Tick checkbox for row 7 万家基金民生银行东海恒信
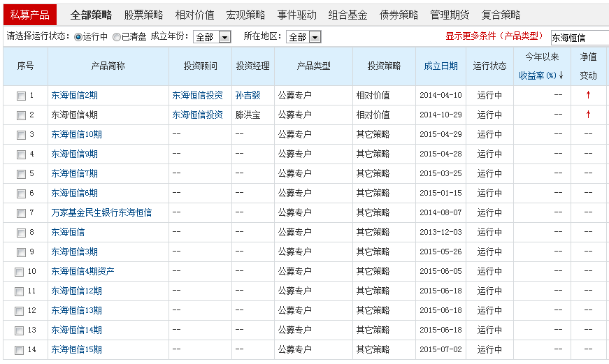 21,213
